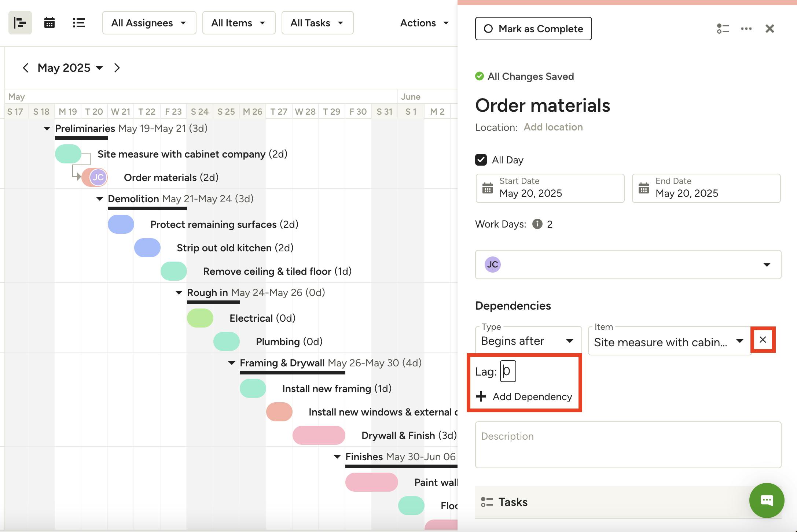Click the Description text field
The width and height of the screenshot is (797, 532).
click(x=628, y=444)
